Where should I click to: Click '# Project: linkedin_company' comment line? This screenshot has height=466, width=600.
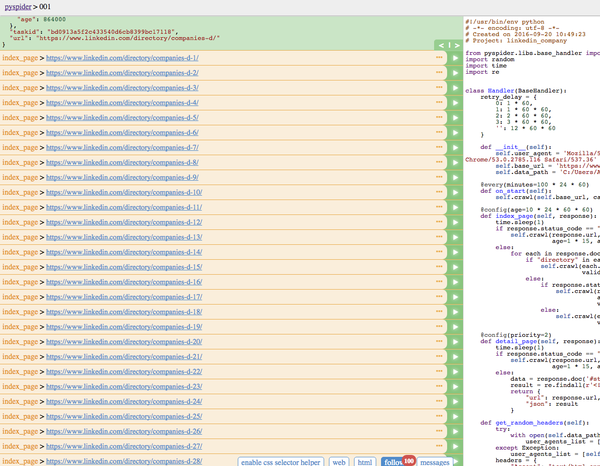pyautogui.click(x=516, y=41)
